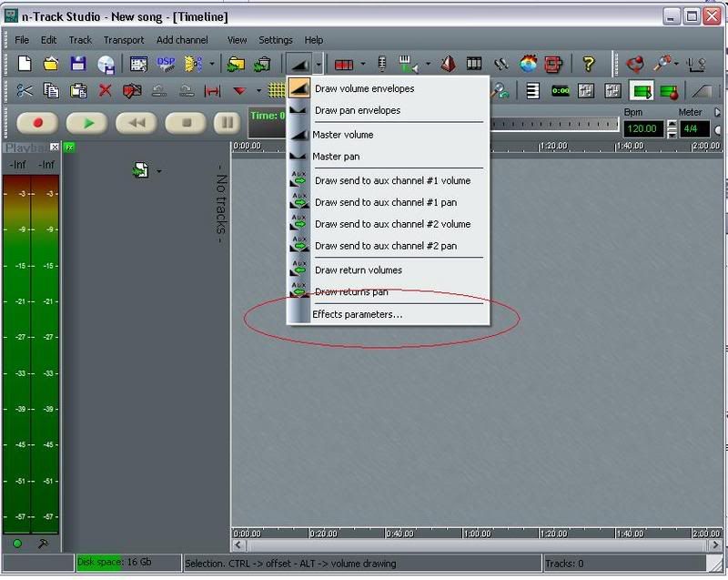The image size is (728, 580).
Task: Click the window list icon left of DSP
Action: 138,64
